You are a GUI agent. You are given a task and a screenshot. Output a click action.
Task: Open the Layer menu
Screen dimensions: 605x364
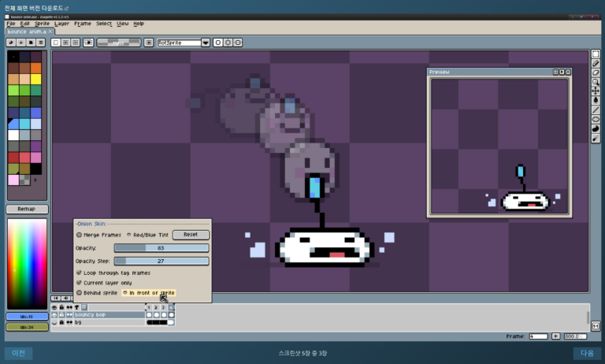[61, 24]
